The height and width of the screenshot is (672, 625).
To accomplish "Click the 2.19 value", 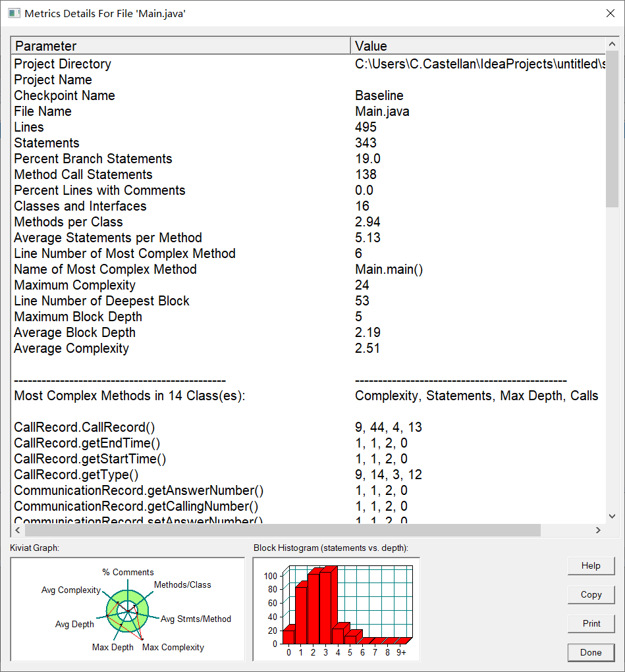I will pyautogui.click(x=367, y=332).
